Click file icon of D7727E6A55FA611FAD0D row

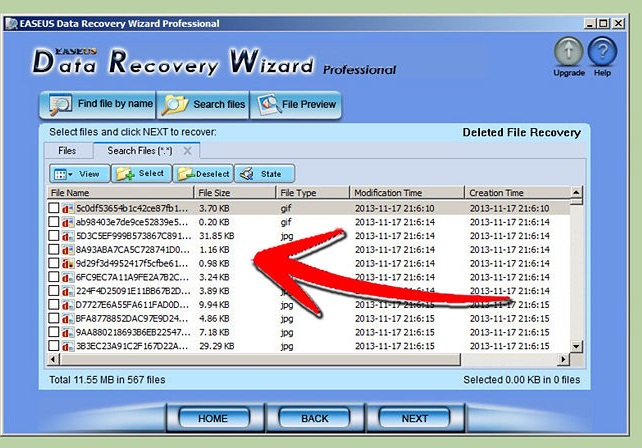click(68, 305)
